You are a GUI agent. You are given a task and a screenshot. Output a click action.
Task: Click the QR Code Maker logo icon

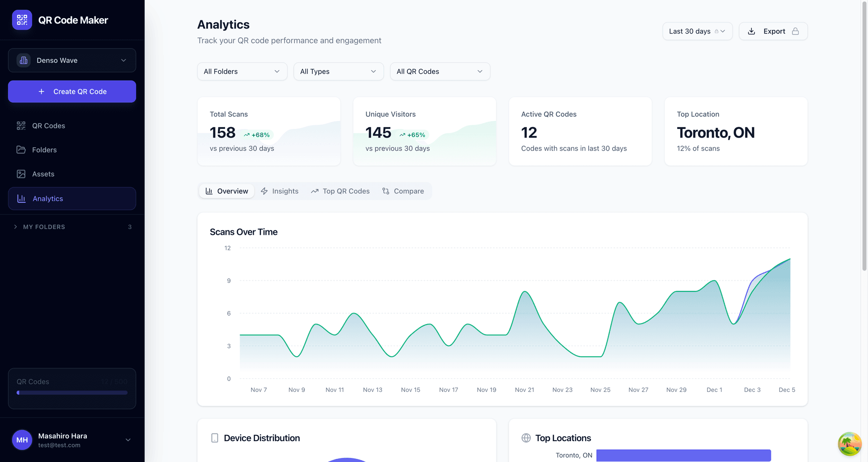tap(22, 19)
